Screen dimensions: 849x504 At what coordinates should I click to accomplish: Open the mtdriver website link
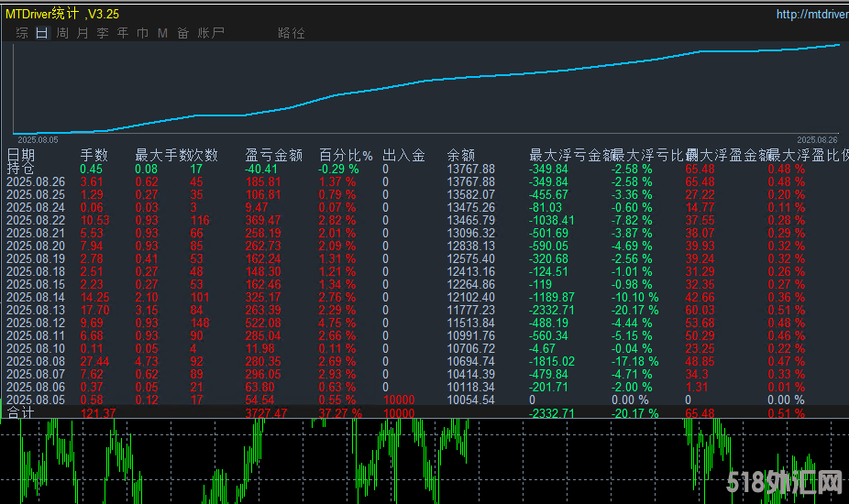point(811,14)
